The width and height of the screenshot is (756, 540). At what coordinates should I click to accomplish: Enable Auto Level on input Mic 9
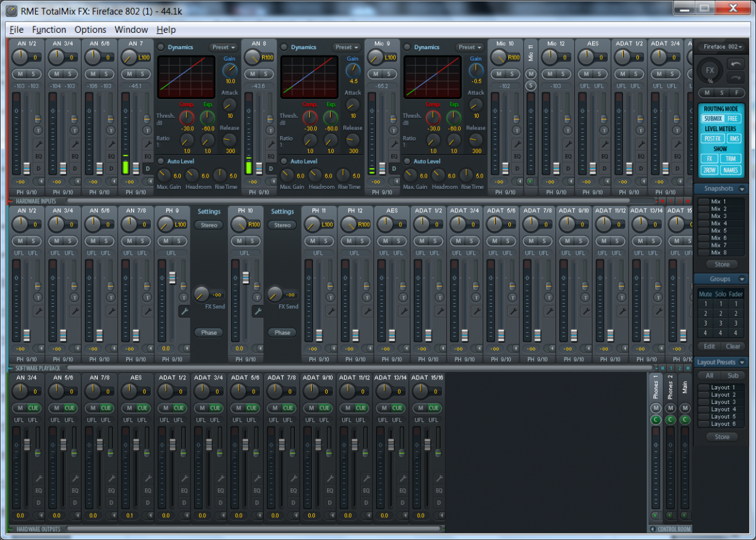pos(407,161)
